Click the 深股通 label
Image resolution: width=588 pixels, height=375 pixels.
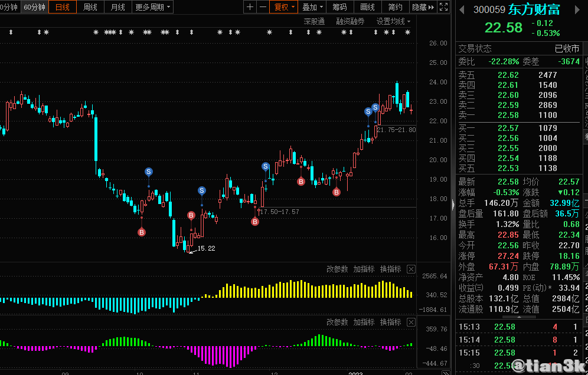(314, 21)
